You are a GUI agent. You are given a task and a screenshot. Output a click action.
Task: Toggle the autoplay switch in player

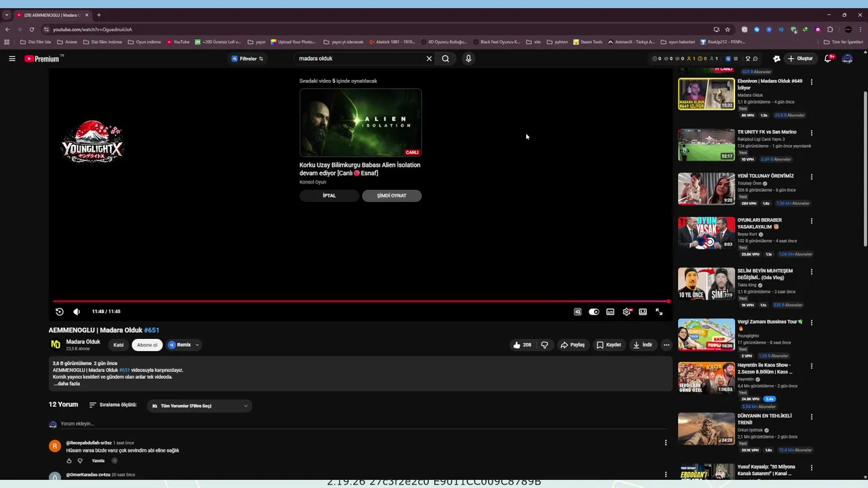[594, 312]
